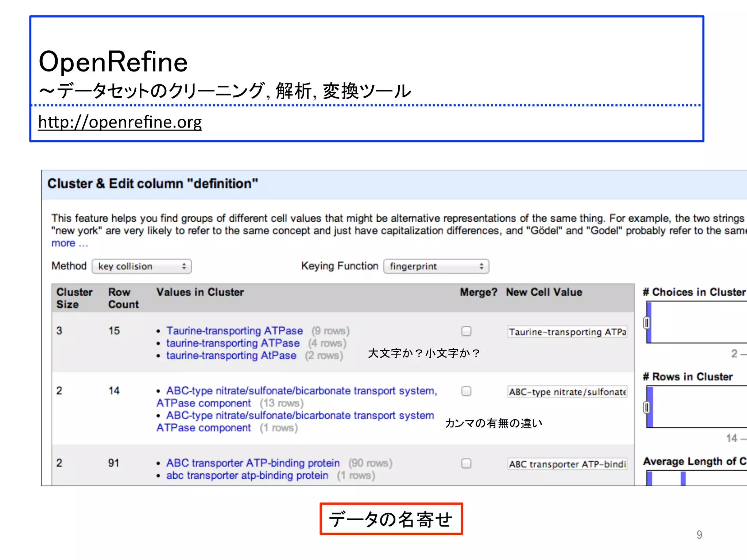747x560 pixels.
Task: Click the 'OpenRefine' slide heading
Action: coord(113,62)
